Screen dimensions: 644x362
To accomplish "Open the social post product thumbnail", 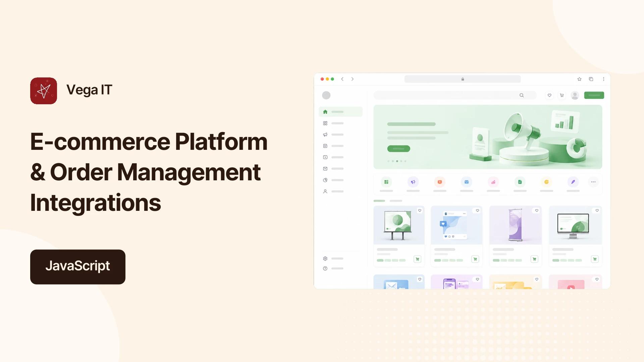I will coord(457,225).
